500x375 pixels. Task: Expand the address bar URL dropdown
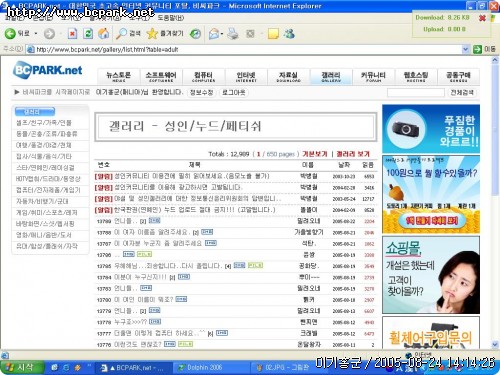click(x=466, y=50)
